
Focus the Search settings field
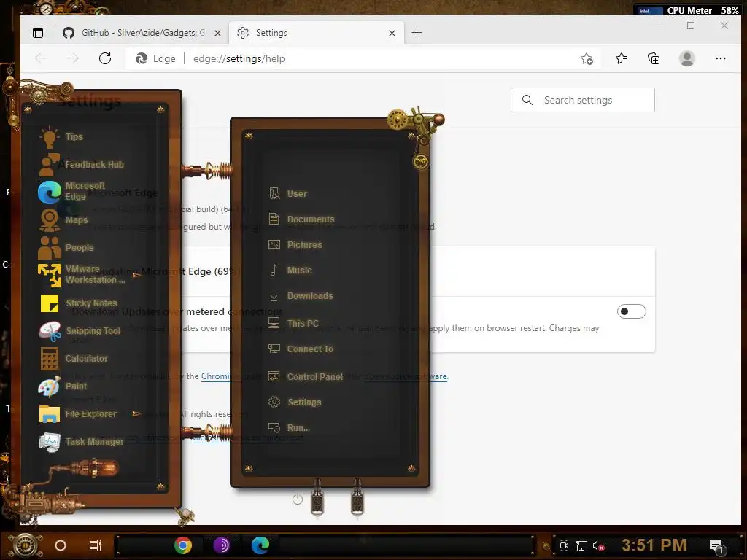tap(583, 100)
